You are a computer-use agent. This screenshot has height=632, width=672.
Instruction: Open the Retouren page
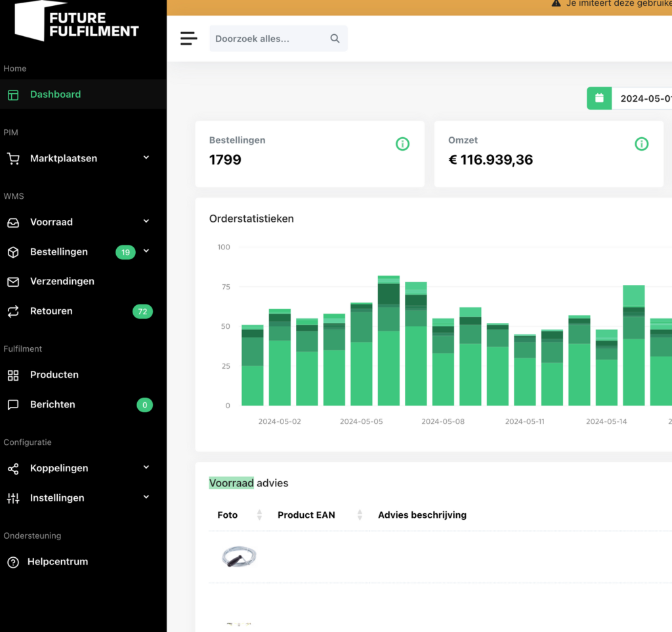coord(51,311)
